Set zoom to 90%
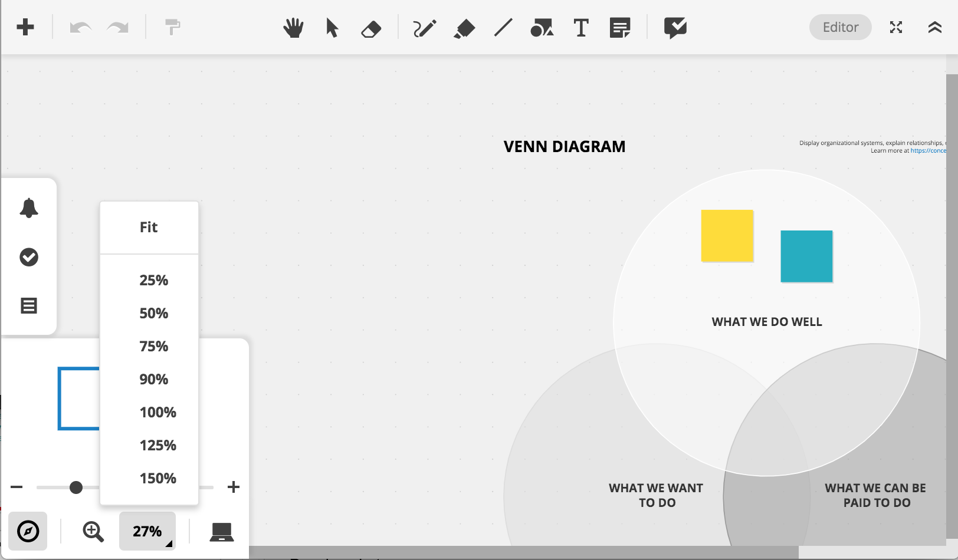 tap(153, 380)
